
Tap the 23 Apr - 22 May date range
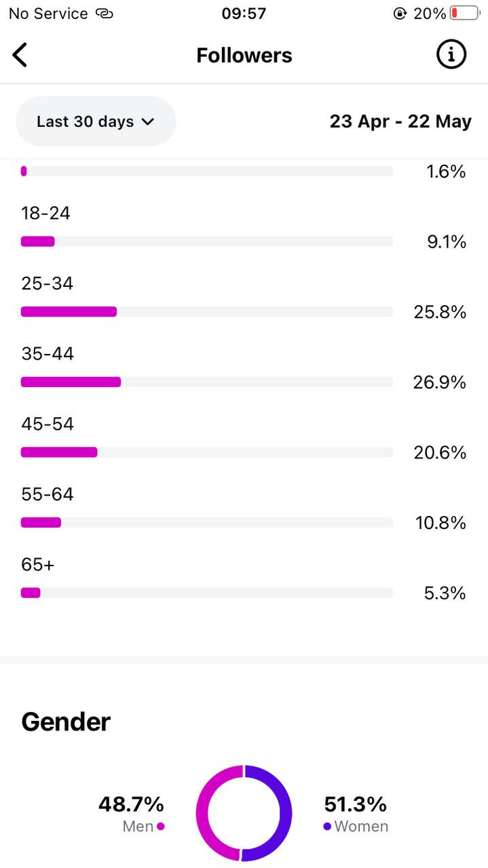pos(400,121)
